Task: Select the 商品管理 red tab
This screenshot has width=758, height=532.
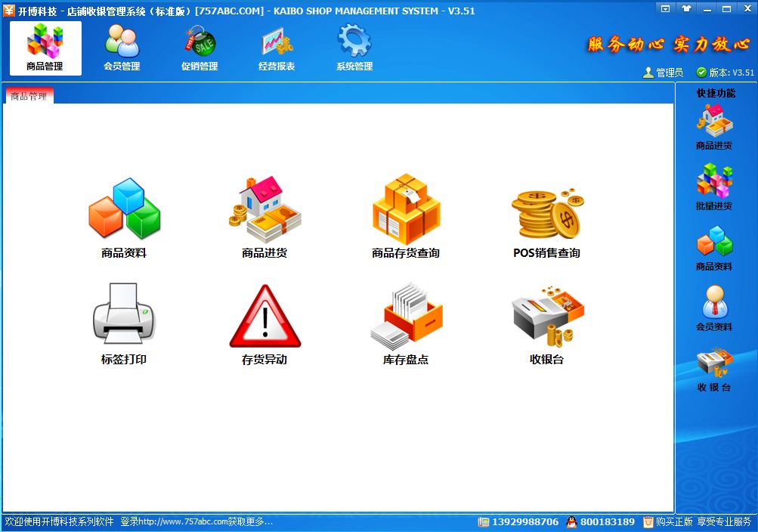Action: pyautogui.click(x=29, y=96)
